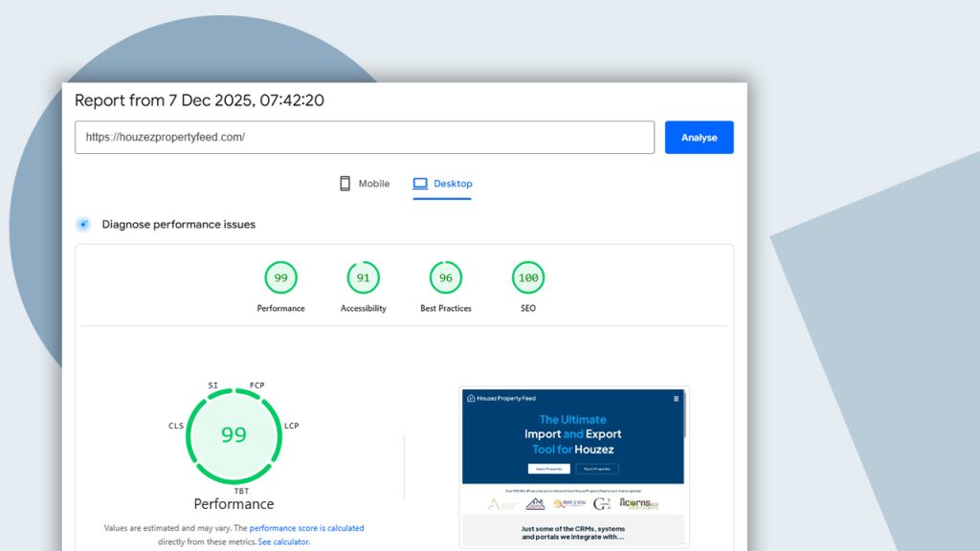Click the Ficorns logo in site preview
Image resolution: width=980 pixels, height=551 pixels.
coord(638,503)
